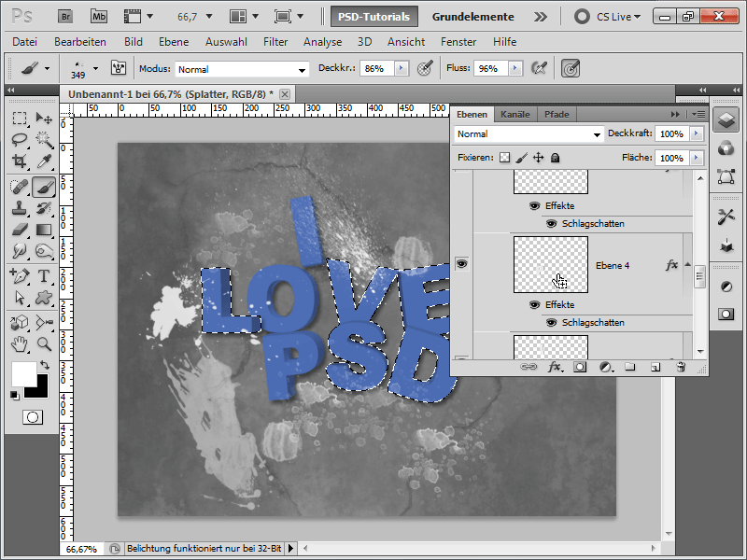Select the Type tool

(44, 275)
